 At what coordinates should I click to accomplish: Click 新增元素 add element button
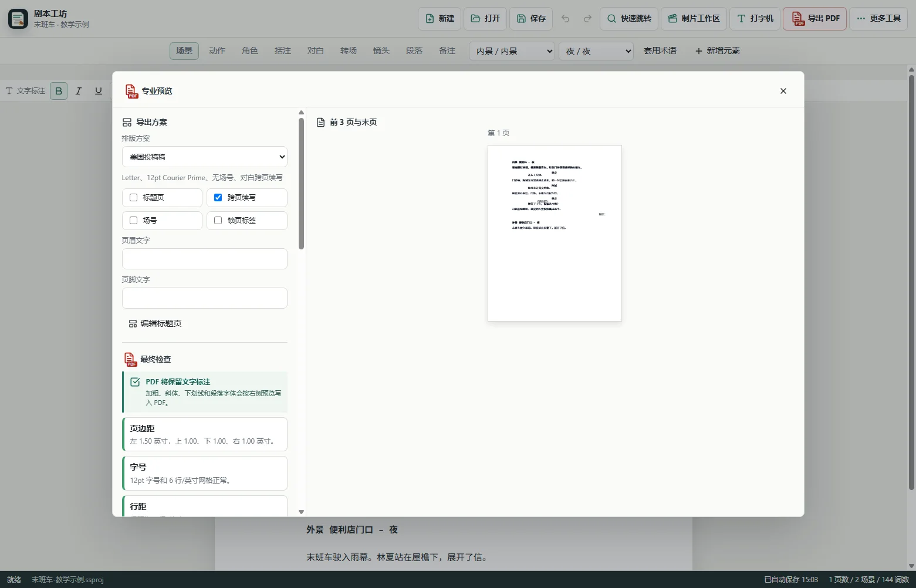[x=717, y=51]
